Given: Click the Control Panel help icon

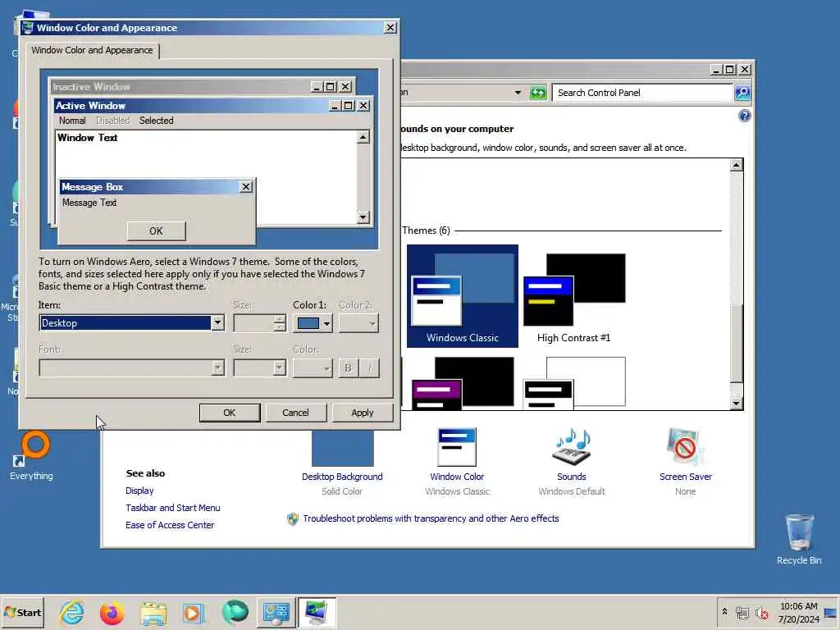Looking at the screenshot, I should point(744,116).
